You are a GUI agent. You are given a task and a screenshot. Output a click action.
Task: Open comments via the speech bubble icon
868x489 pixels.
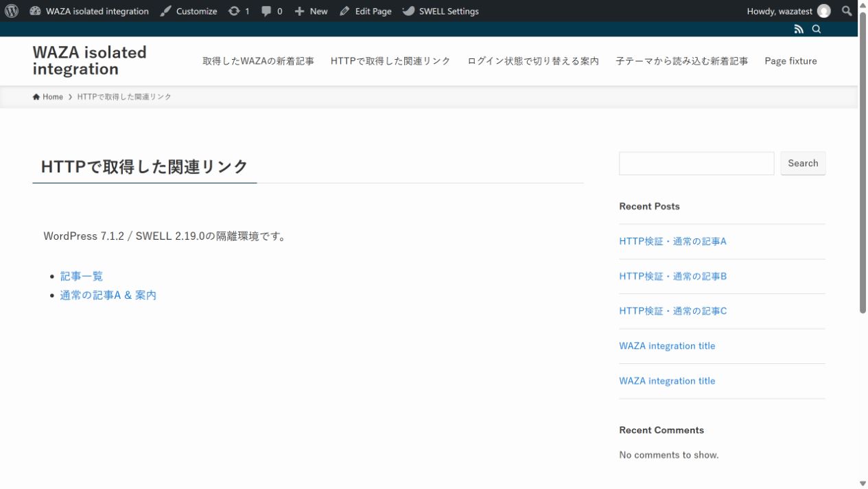(267, 11)
